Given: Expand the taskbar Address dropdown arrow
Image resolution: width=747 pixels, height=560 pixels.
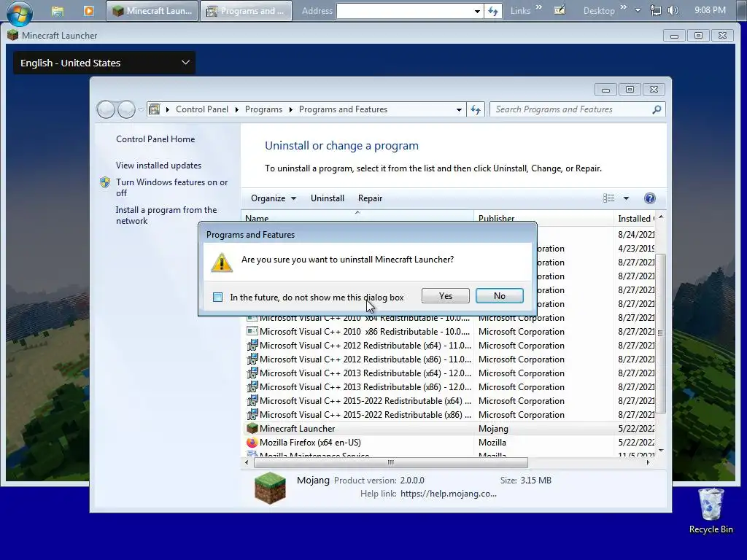Looking at the screenshot, I should pyautogui.click(x=477, y=11).
